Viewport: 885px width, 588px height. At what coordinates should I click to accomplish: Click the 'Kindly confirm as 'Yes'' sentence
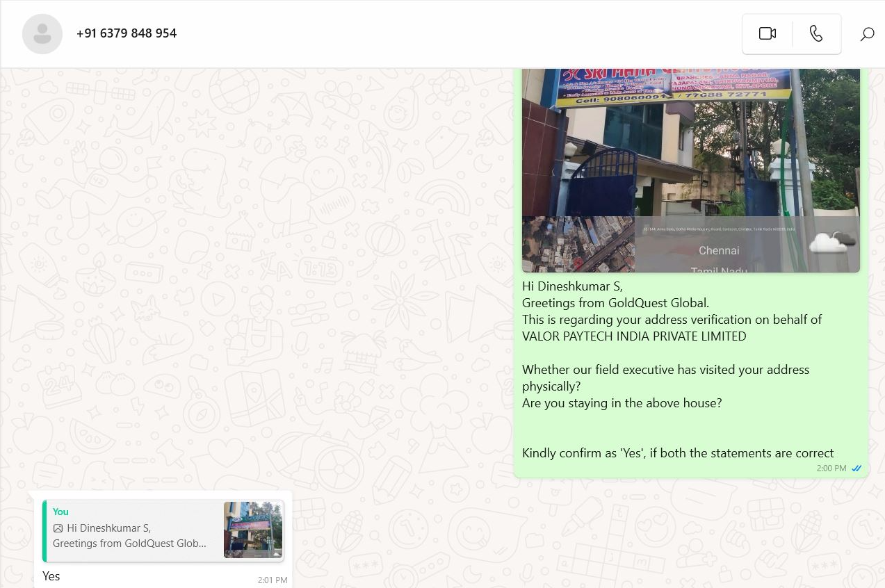678,453
